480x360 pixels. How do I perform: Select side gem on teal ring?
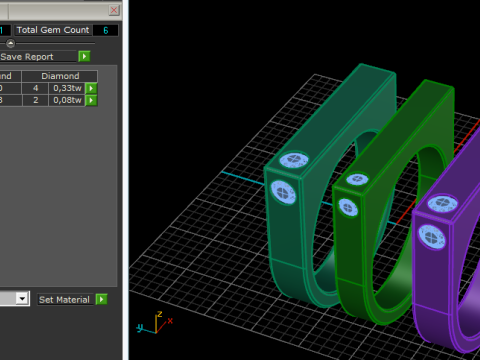click(283, 192)
